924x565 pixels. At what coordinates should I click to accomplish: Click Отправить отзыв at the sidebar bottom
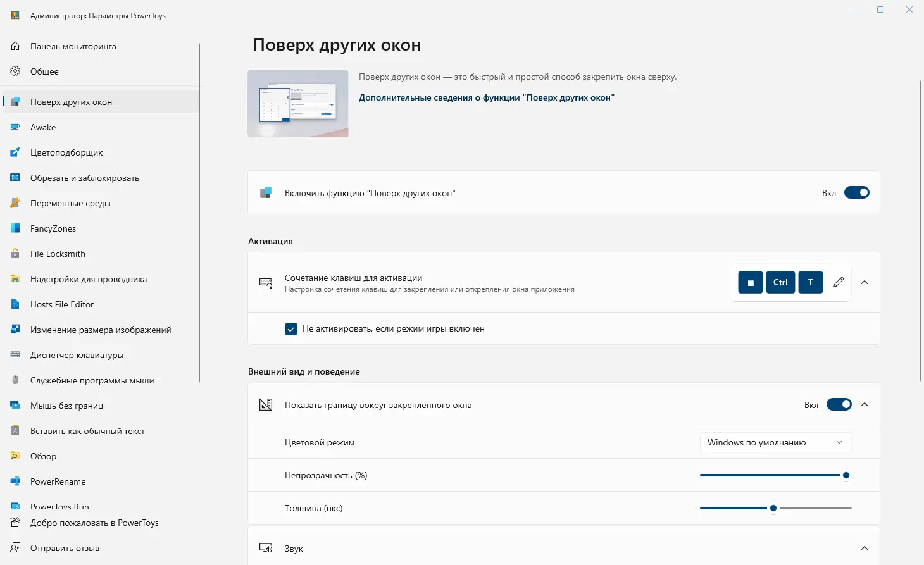point(65,548)
